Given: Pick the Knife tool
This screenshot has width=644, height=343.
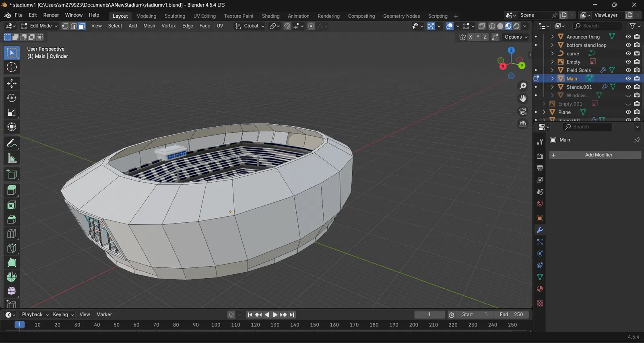Looking at the screenshot, I should [x=12, y=248].
